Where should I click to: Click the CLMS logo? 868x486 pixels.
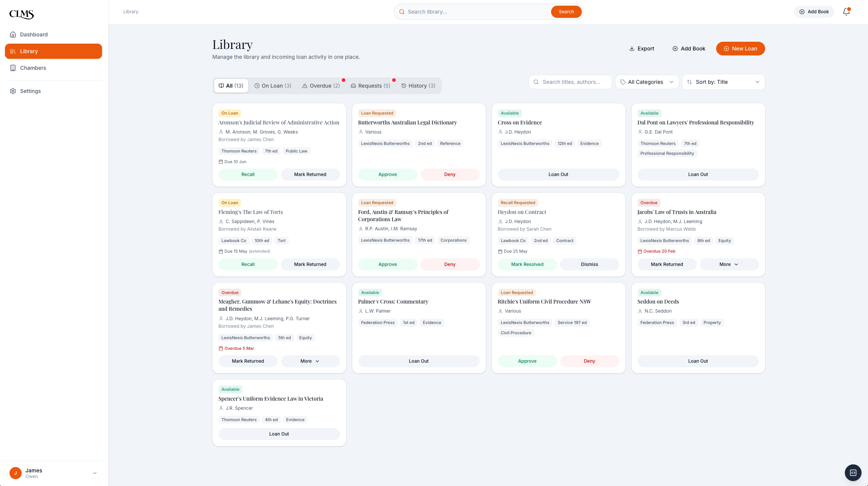pos(22,14)
